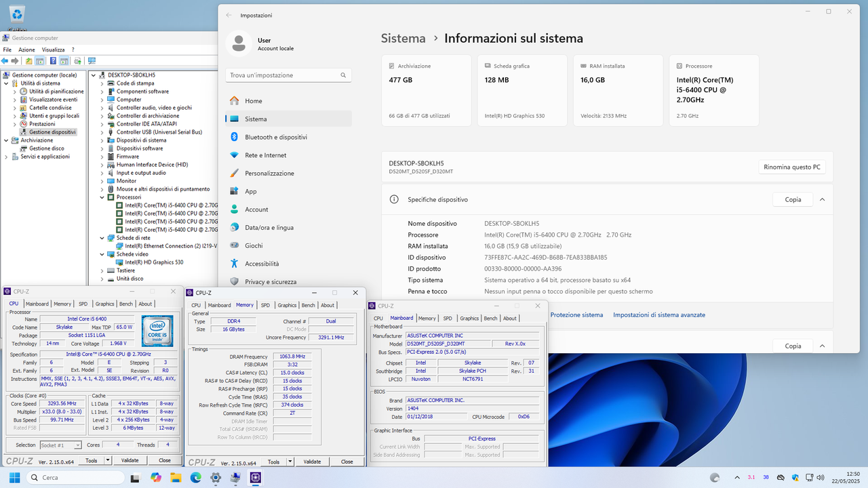Expand Servizi e applicazioni node
The image size is (868, 488).
coord(6,157)
